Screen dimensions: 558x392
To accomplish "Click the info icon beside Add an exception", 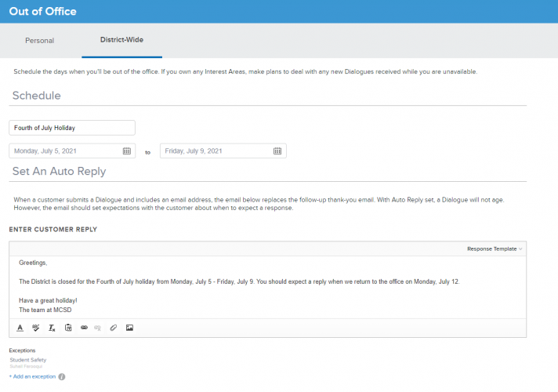I will pos(62,377).
